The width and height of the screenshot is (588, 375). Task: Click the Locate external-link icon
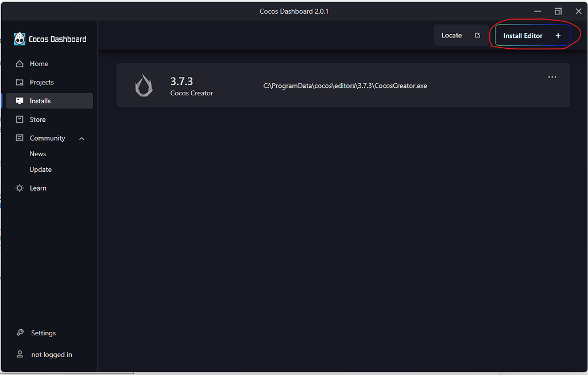pos(477,35)
